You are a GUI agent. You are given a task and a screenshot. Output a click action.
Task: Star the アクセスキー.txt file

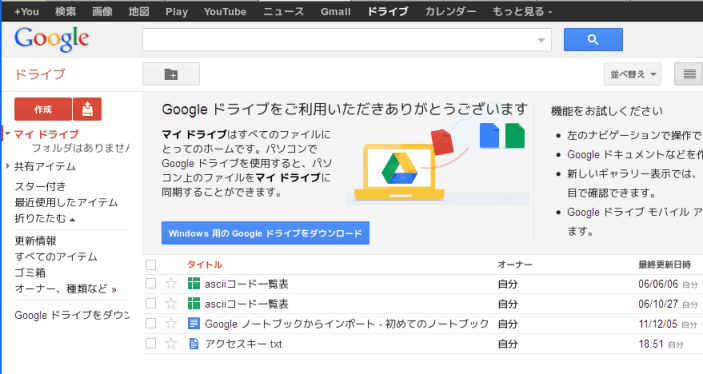(x=171, y=344)
